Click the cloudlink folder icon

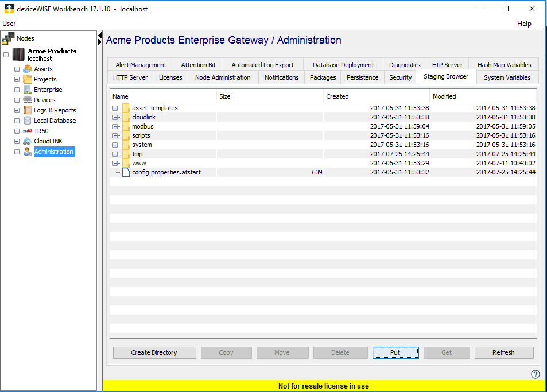126,117
